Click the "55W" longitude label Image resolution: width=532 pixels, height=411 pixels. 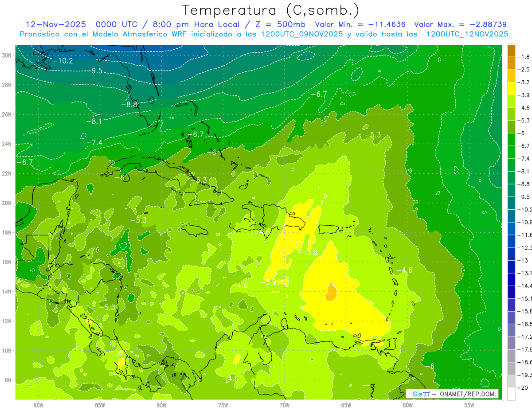tap(469, 405)
